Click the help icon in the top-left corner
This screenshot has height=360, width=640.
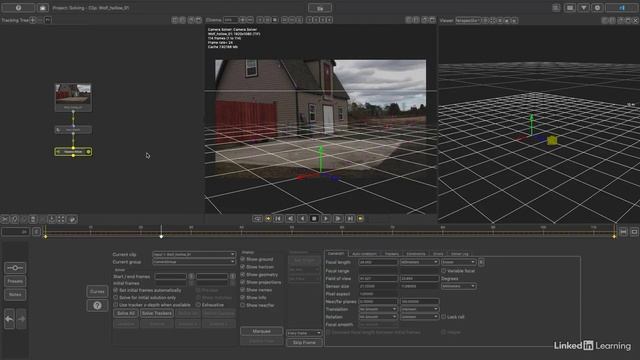[18, 8]
